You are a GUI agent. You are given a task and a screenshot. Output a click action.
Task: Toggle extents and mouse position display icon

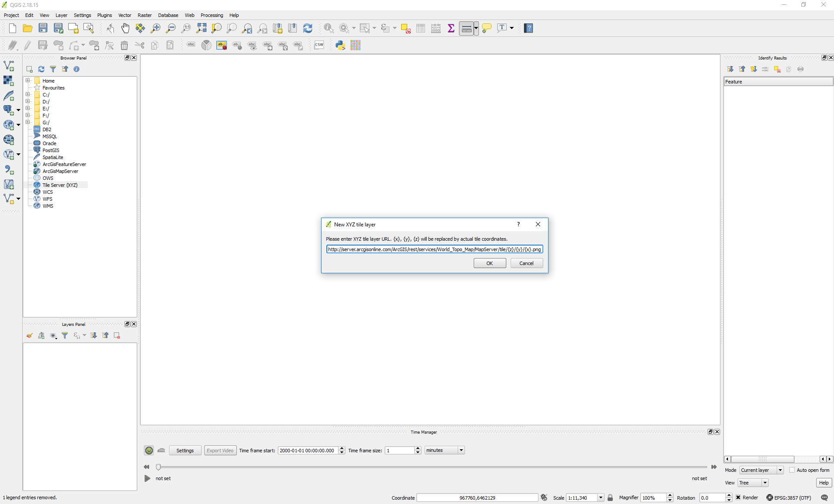pyautogui.click(x=544, y=498)
